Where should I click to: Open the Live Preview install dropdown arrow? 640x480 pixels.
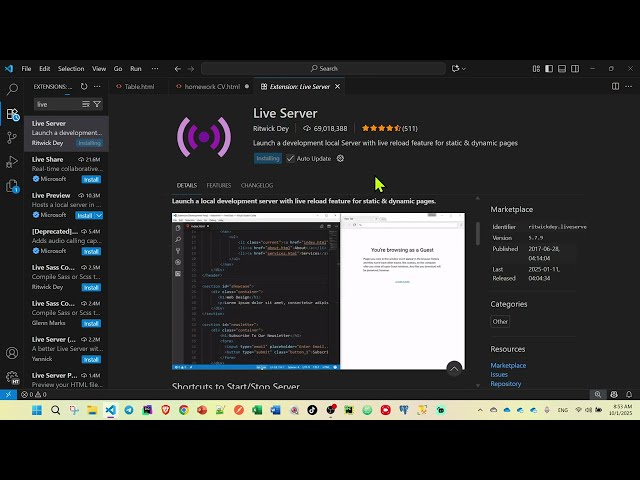tap(99, 215)
